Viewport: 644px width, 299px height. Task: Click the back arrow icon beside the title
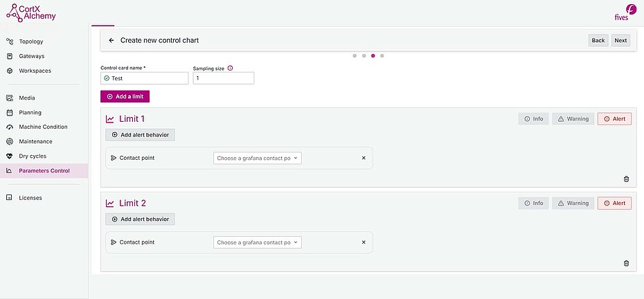[111, 40]
